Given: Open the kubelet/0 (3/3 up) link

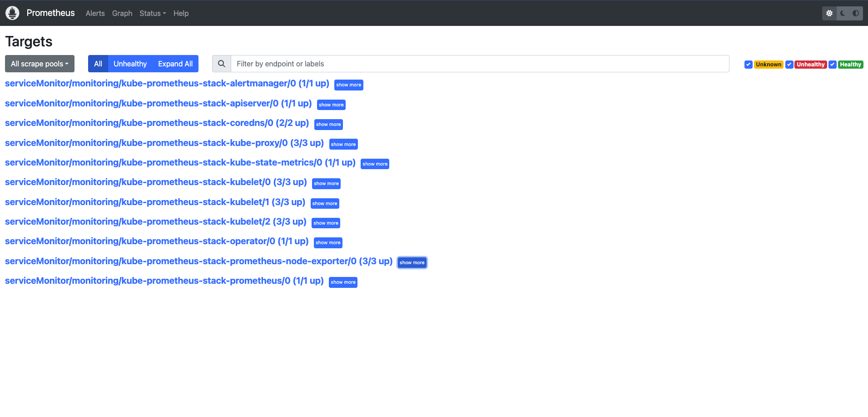Looking at the screenshot, I should click(156, 182).
